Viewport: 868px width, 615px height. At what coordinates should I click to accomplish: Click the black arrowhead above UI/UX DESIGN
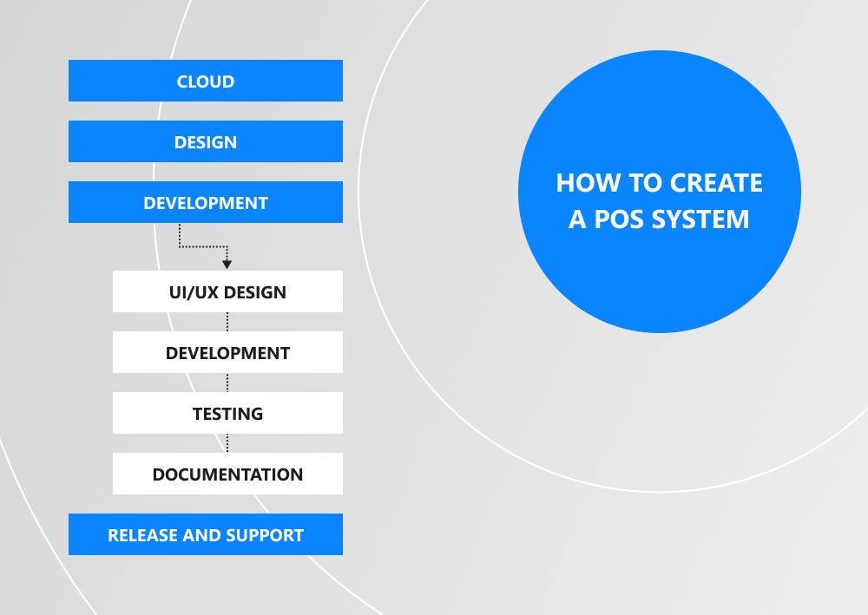point(227,264)
